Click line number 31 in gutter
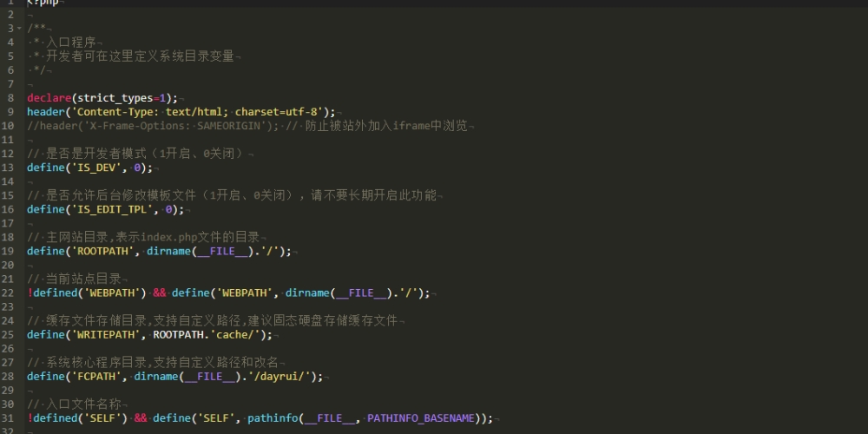This screenshot has width=868, height=434. pyautogui.click(x=9, y=418)
